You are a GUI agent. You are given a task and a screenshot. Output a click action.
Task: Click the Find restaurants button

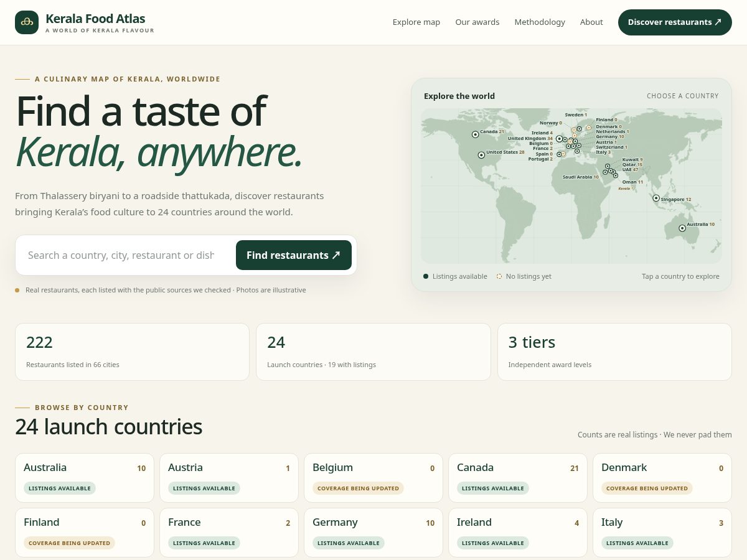pos(294,255)
